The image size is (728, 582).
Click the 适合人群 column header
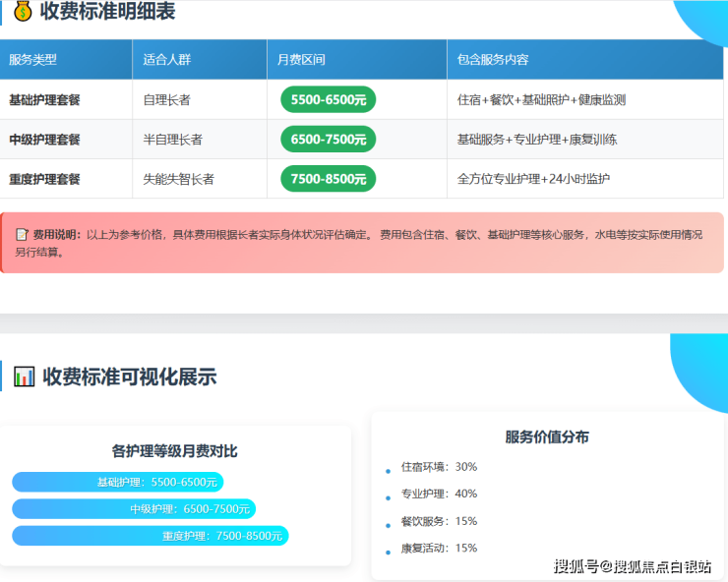coord(166,60)
